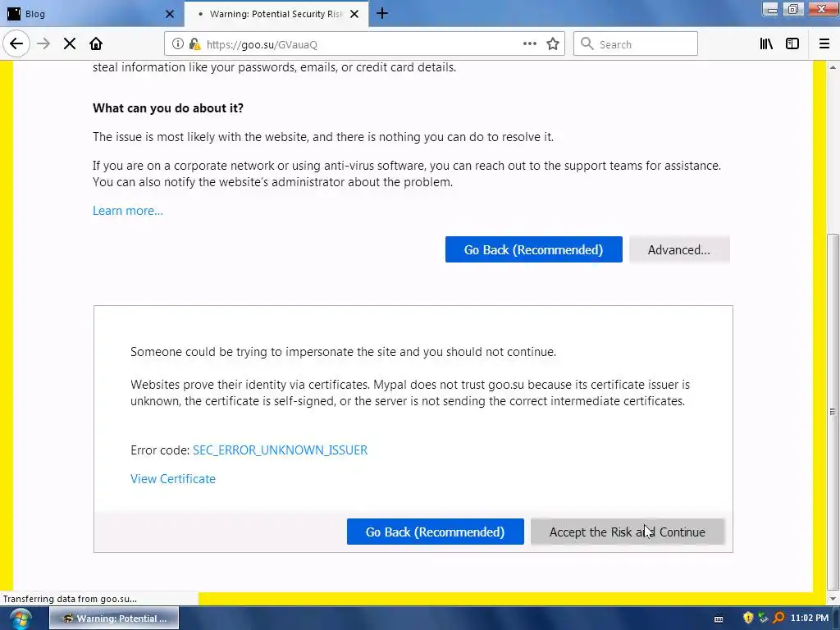Viewport: 840px width, 630px height.
Task: Click upper Go Back (Recommended) button
Action: pos(533,249)
